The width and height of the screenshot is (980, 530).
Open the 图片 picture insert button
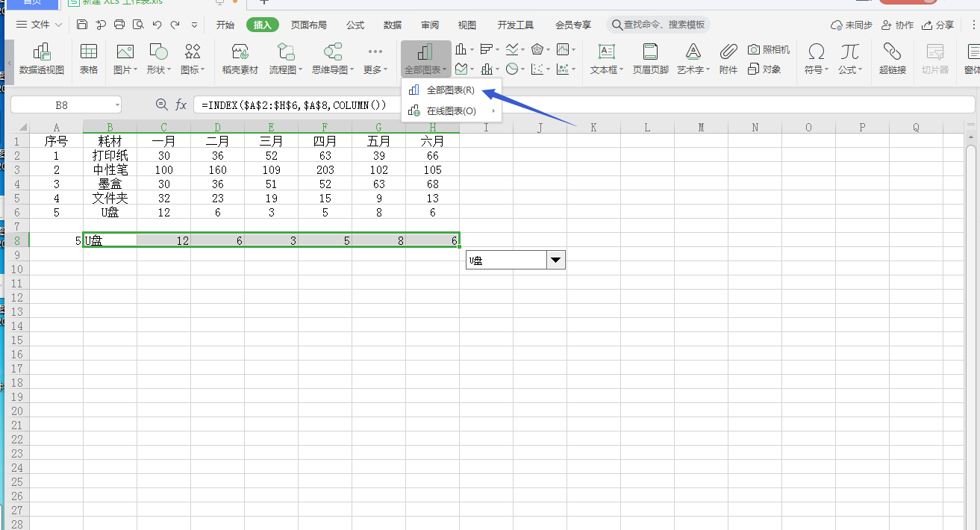(x=125, y=59)
